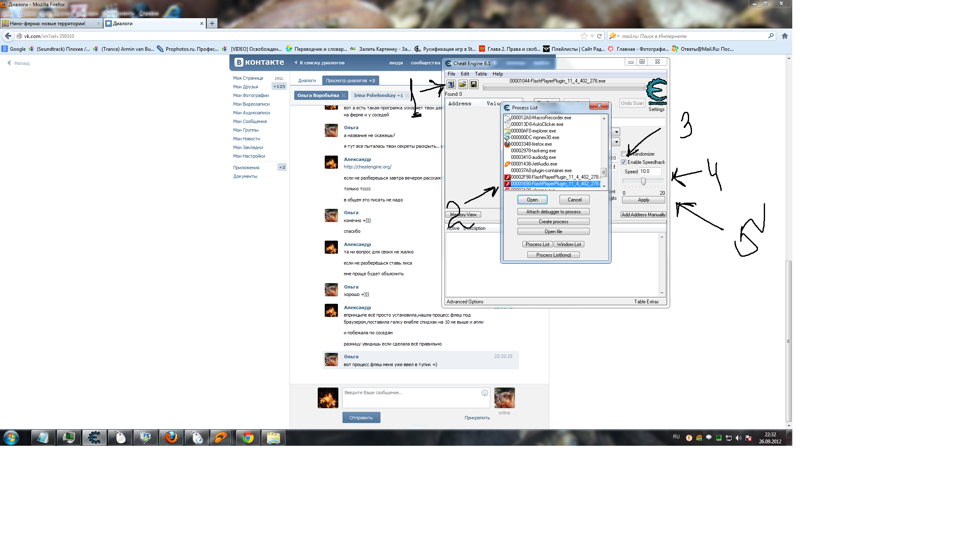Open the Edit menu in Cheat Engine
The height and width of the screenshot is (551, 980).
465,74
